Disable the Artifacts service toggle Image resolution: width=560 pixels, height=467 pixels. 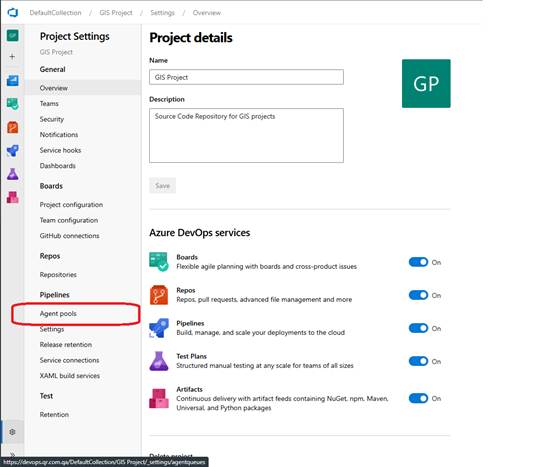[418, 398]
